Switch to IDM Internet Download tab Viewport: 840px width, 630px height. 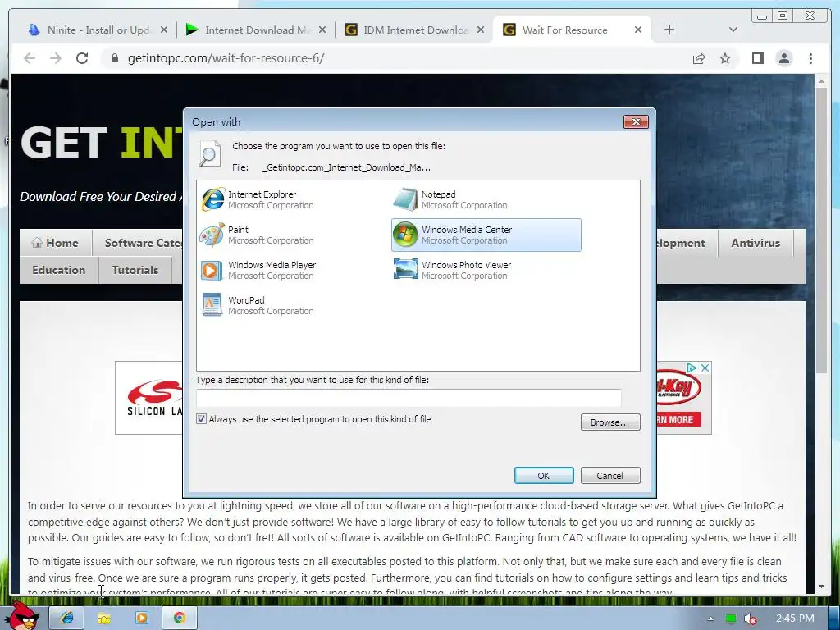(x=415, y=30)
